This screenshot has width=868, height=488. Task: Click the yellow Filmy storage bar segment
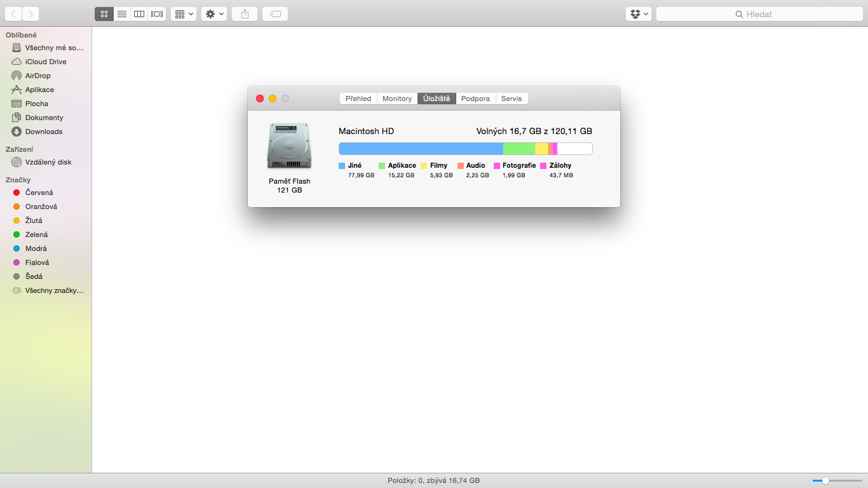541,149
